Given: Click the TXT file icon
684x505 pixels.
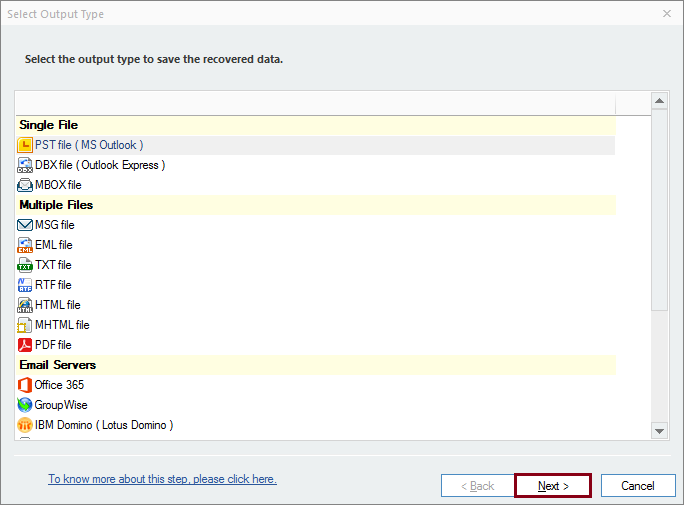Looking at the screenshot, I should (x=25, y=265).
